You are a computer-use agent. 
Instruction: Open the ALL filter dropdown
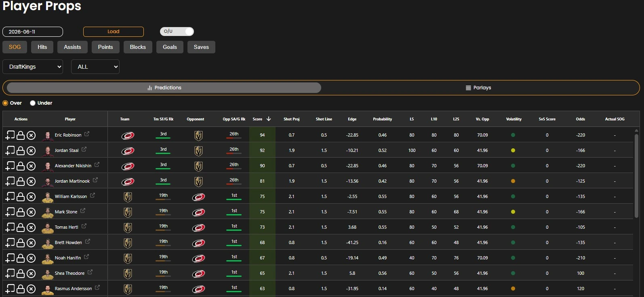click(95, 67)
